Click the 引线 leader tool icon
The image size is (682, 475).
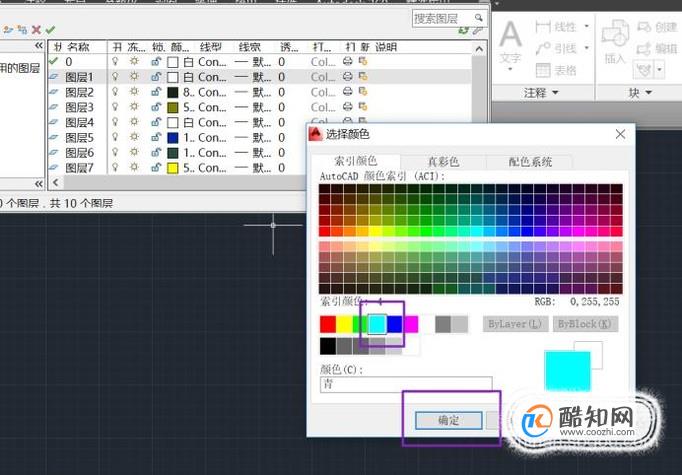(543, 48)
